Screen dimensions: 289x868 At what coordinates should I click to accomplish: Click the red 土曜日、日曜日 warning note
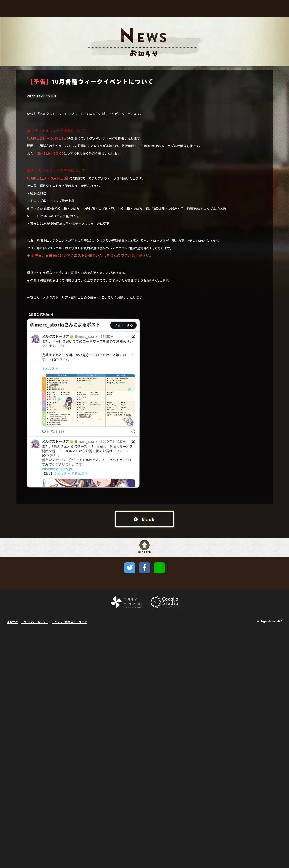[90, 255]
